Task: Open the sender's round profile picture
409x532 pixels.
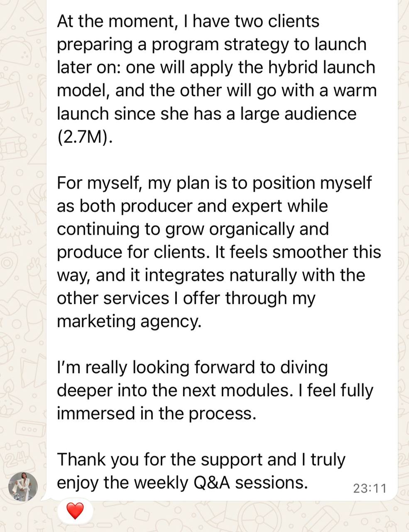Action: click(23, 487)
